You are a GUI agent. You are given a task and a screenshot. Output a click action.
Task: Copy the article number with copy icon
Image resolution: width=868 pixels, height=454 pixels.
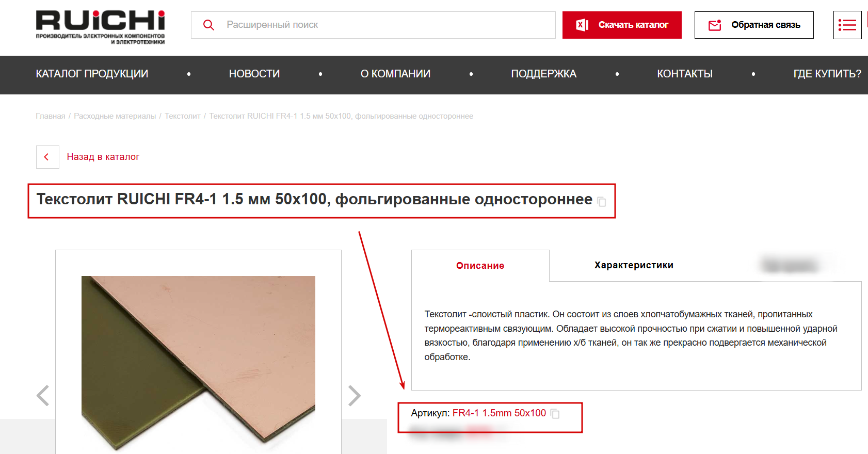pyautogui.click(x=555, y=413)
